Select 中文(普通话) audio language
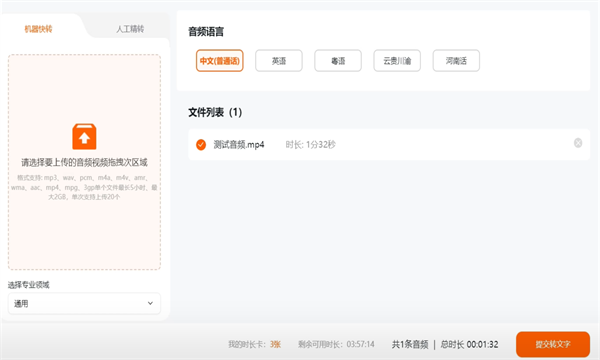600x360 pixels. coord(220,60)
